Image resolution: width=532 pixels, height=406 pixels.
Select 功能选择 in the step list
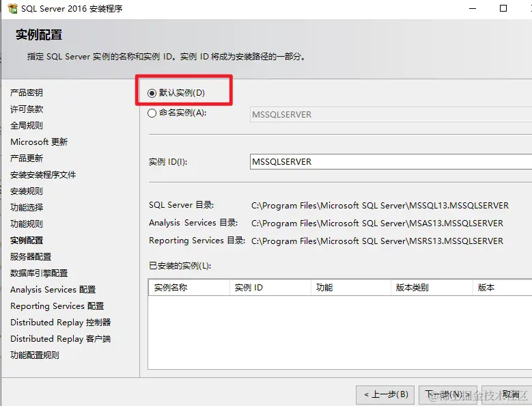[27, 207]
